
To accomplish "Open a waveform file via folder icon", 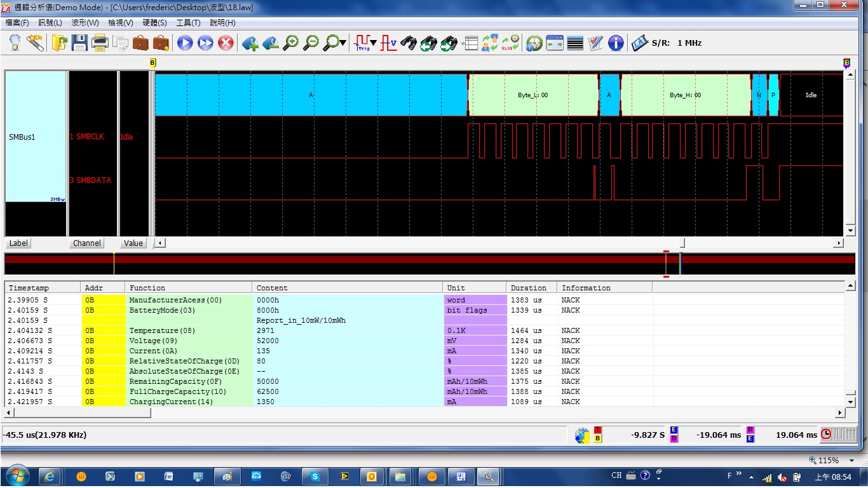I will pos(59,43).
